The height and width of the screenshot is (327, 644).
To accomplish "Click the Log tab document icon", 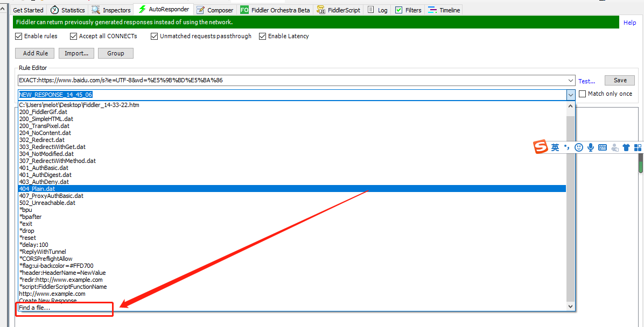I will (371, 10).
